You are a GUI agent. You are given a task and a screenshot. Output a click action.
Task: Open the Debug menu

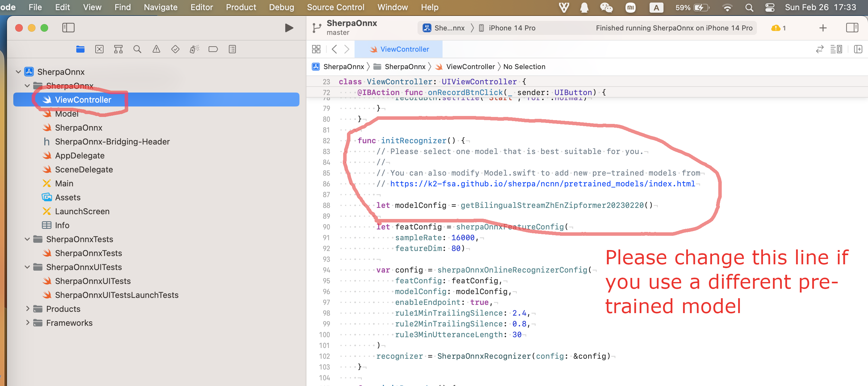pos(281,7)
